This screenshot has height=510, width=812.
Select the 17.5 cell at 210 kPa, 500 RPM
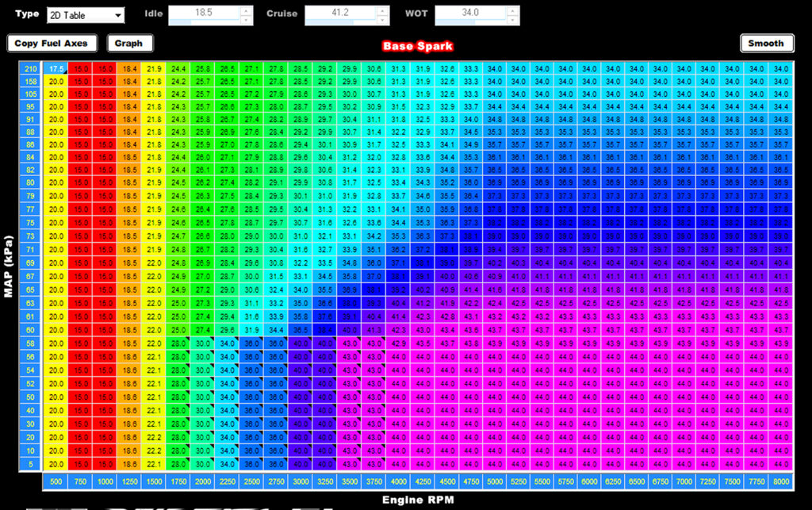pos(56,69)
